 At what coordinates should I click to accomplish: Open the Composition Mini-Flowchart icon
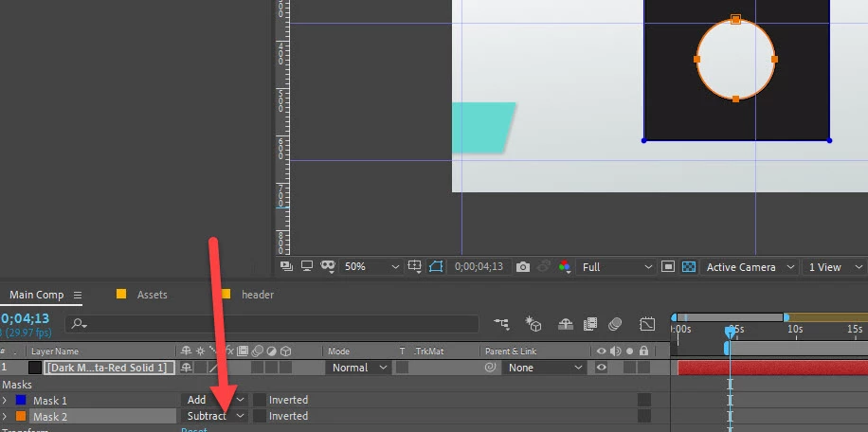(501, 324)
